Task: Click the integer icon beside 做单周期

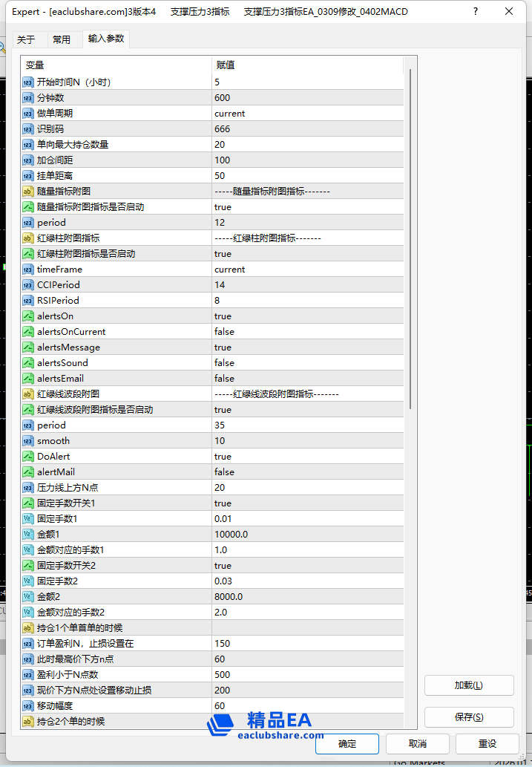Action: point(28,114)
